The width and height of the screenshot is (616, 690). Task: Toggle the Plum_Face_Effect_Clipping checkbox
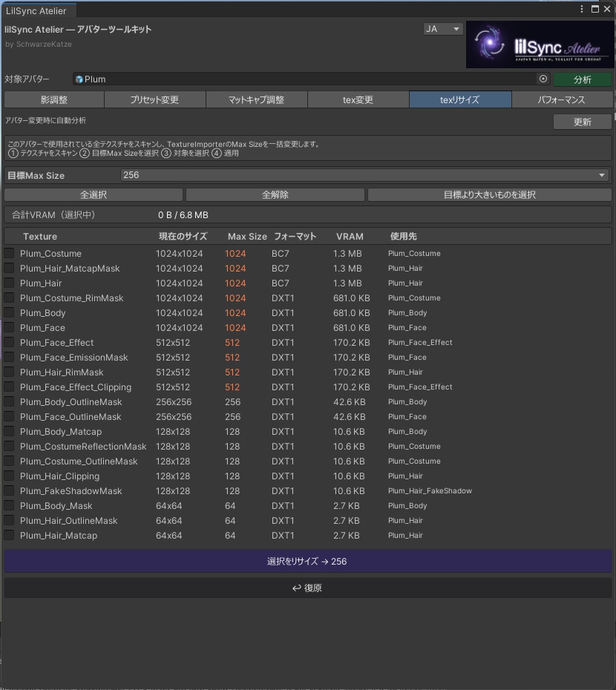click(9, 387)
